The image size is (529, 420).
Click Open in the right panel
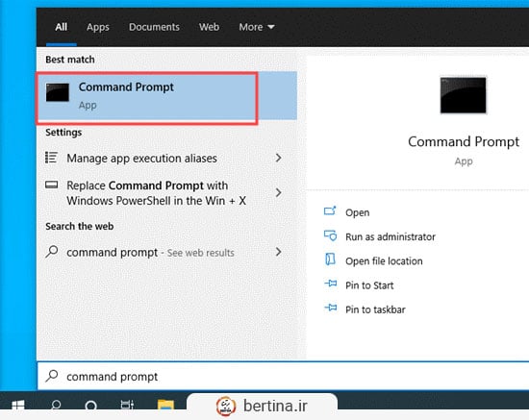pos(357,212)
